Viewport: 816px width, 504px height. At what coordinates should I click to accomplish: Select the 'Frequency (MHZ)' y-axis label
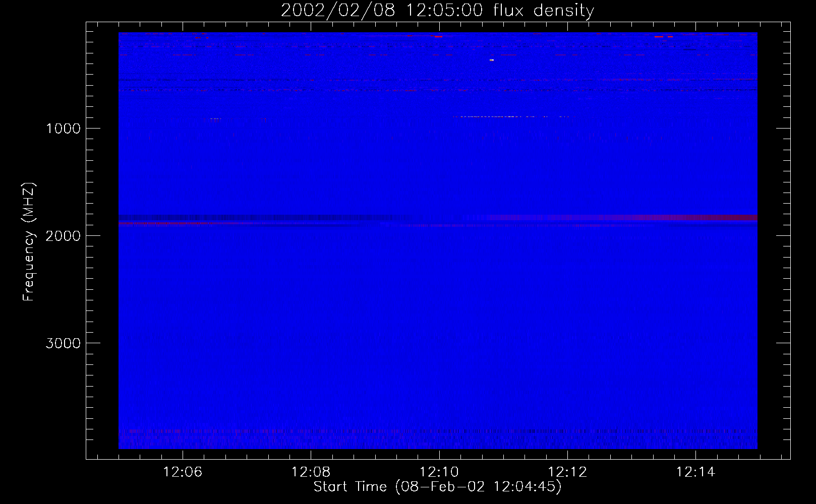click(x=29, y=242)
